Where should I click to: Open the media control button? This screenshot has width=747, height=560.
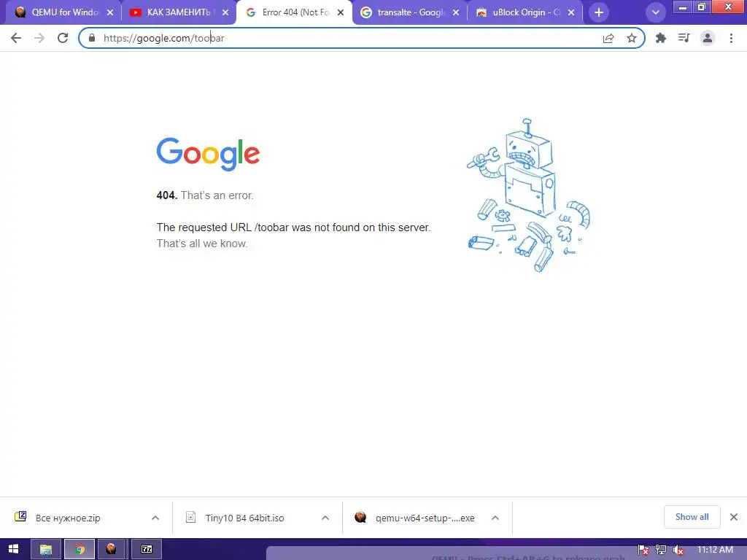pos(684,38)
